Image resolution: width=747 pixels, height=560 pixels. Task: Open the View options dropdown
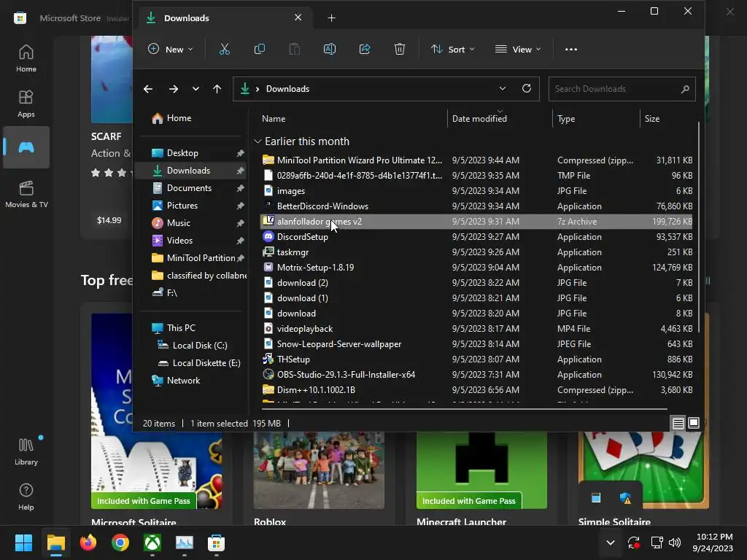tap(518, 49)
